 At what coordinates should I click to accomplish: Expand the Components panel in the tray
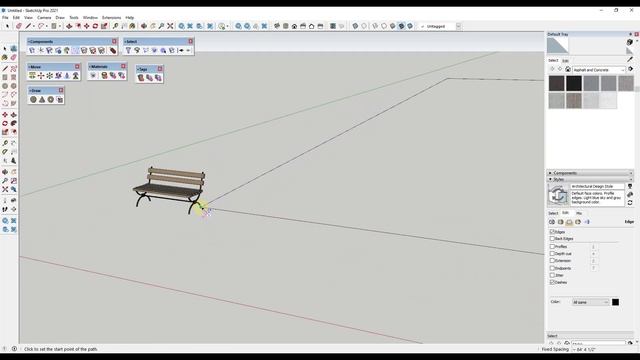pyautogui.click(x=590, y=173)
